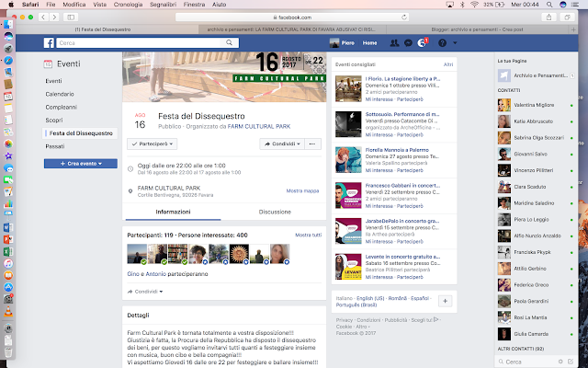Open Notification Center icon in menu bar
This screenshot has height=368, width=588.
575,5
